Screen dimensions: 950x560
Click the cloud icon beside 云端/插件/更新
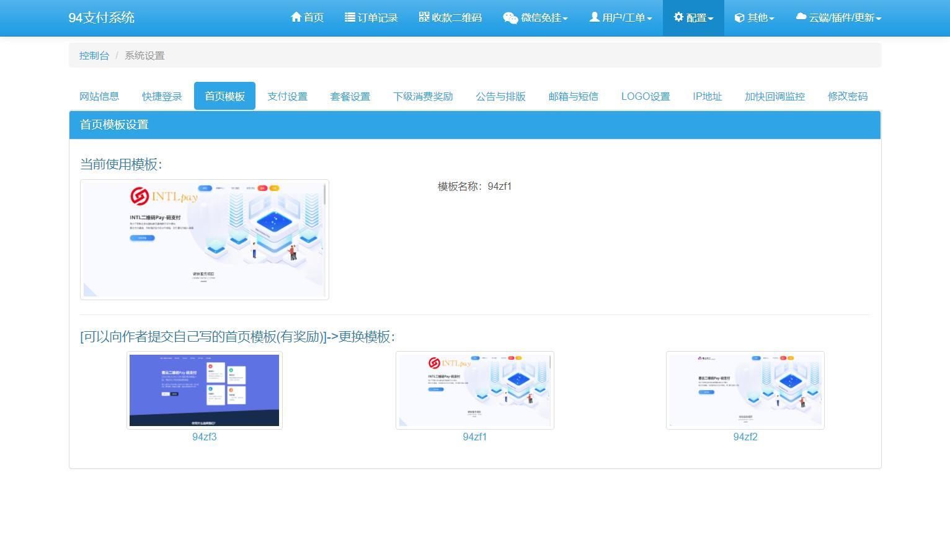pyautogui.click(x=800, y=17)
